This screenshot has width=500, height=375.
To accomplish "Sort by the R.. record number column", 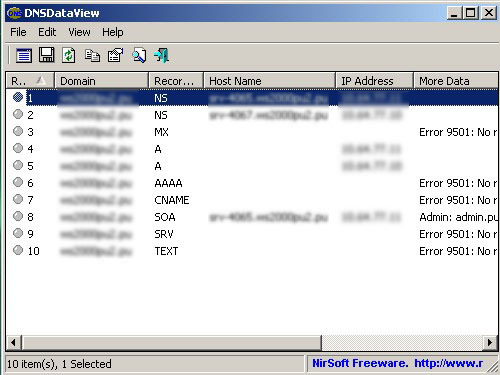I will pos(30,81).
